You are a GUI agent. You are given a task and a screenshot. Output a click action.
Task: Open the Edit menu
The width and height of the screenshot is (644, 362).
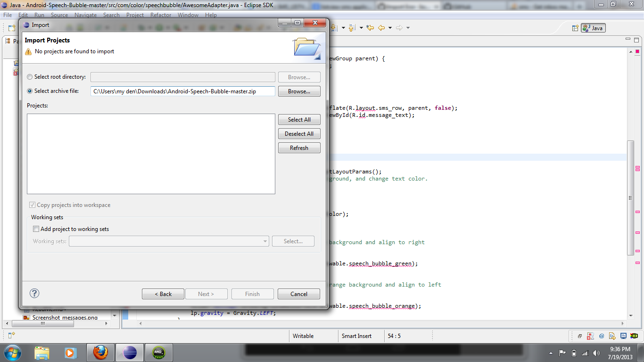(23, 15)
